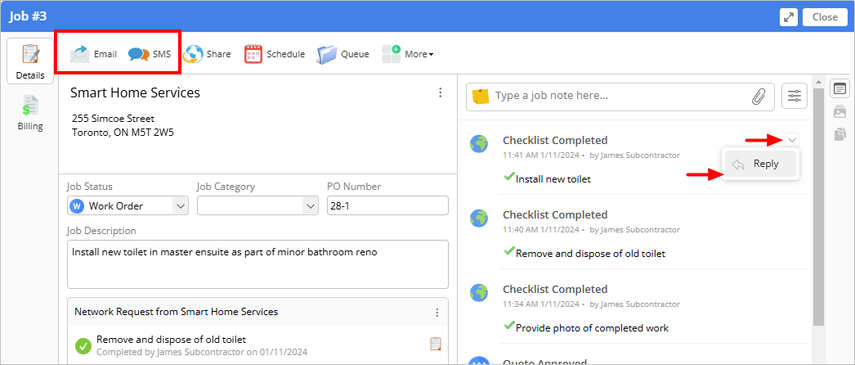Viewport: 855px width, 365px height.
Task: Close the Job #3 window
Action: pos(825,17)
